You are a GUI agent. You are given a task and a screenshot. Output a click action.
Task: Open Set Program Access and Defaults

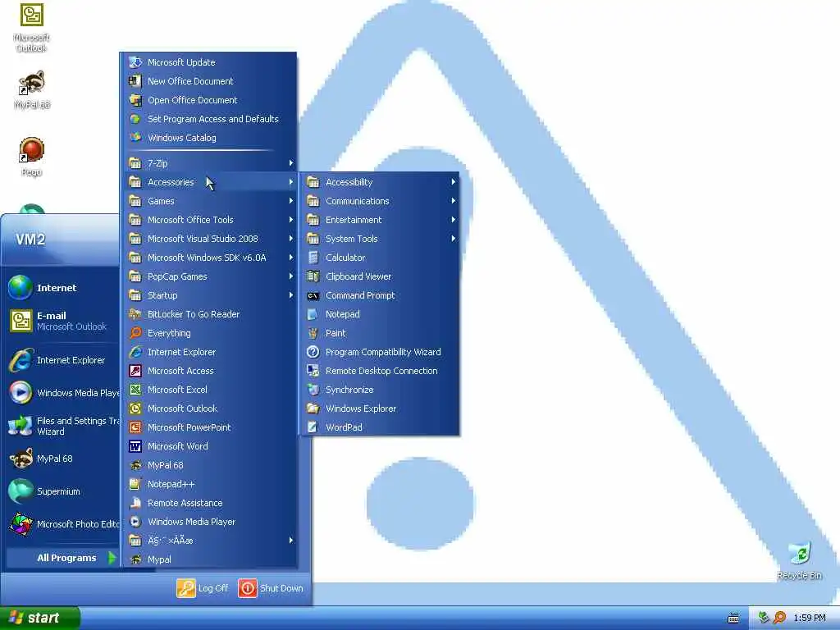tap(209, 119)
